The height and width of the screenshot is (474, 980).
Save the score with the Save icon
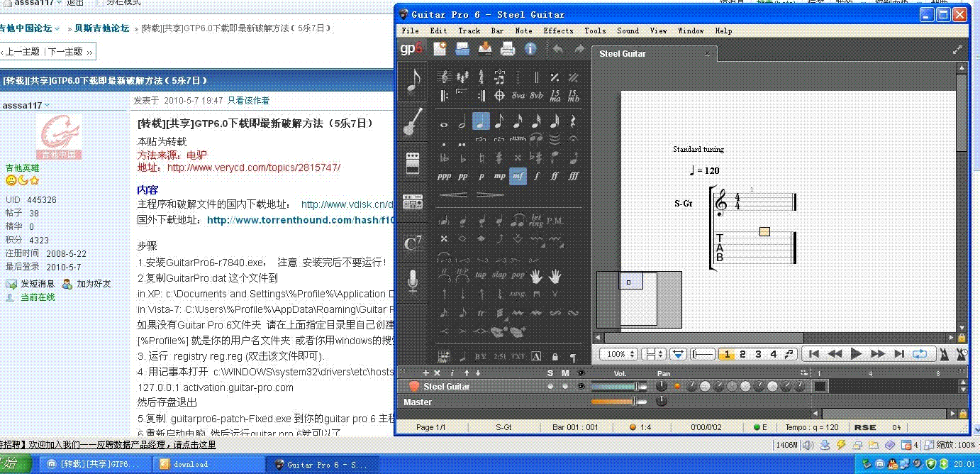485,48
